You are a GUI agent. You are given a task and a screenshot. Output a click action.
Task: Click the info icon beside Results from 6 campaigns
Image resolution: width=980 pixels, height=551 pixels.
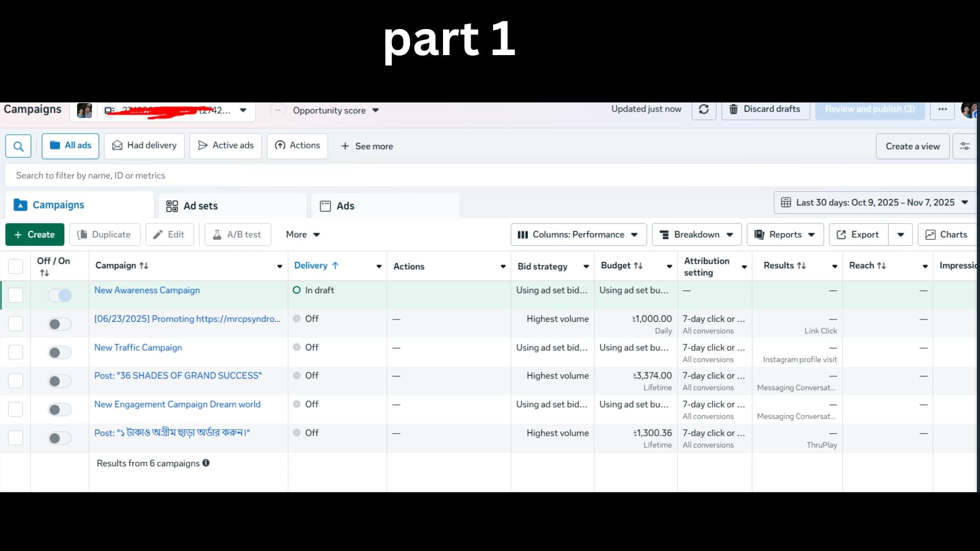[206, 463]
